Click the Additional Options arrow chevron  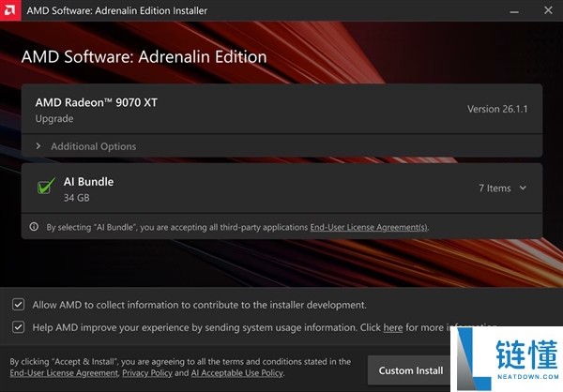[x=38, y=146]
